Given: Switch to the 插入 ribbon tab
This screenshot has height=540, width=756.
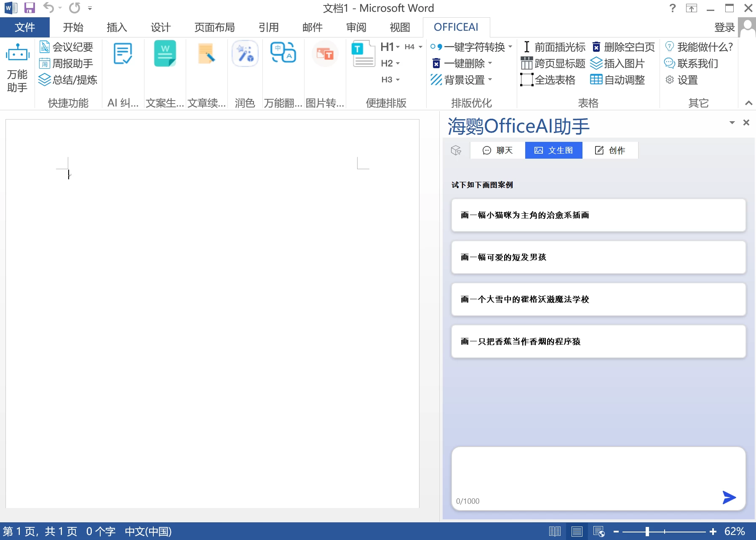Looking at the screenshot, I should tap(116, 27).
